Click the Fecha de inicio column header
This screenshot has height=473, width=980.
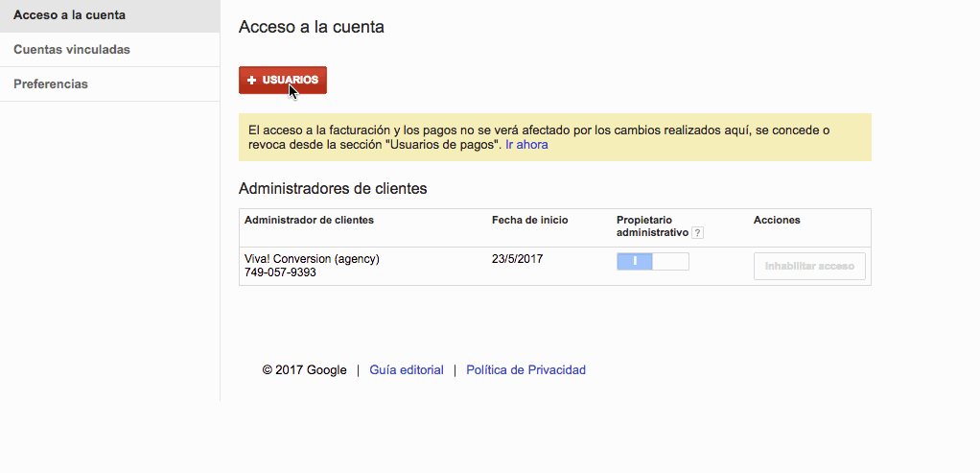point(529,221)
